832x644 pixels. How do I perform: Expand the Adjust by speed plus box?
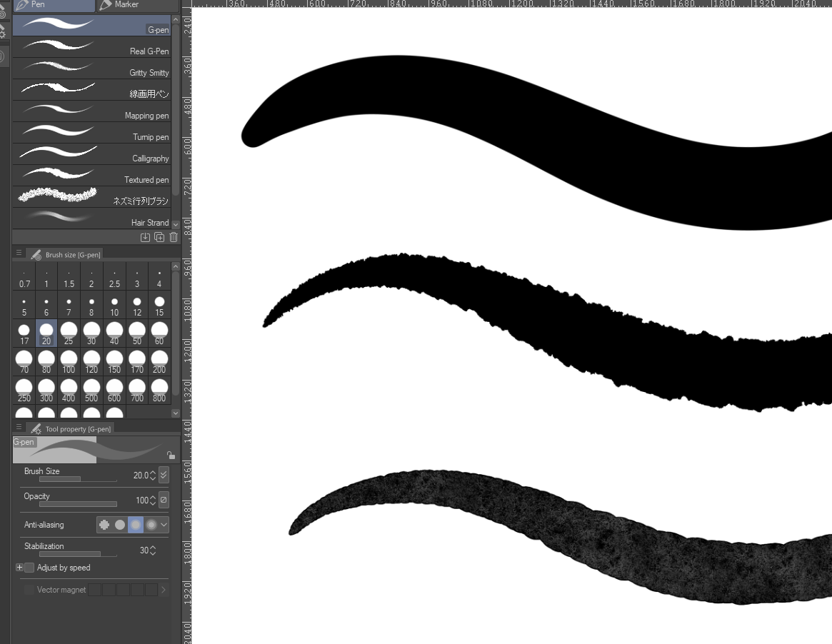pos(19,568)
